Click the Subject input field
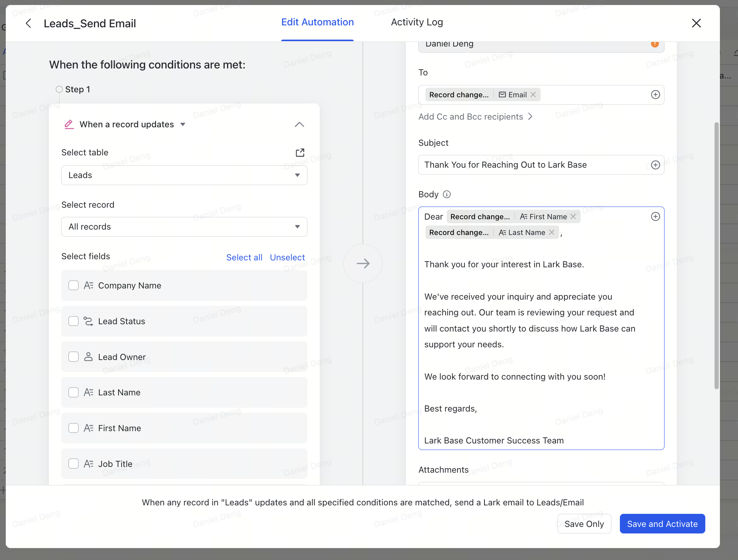The image size is (738, 560). [x=541, y=165]
